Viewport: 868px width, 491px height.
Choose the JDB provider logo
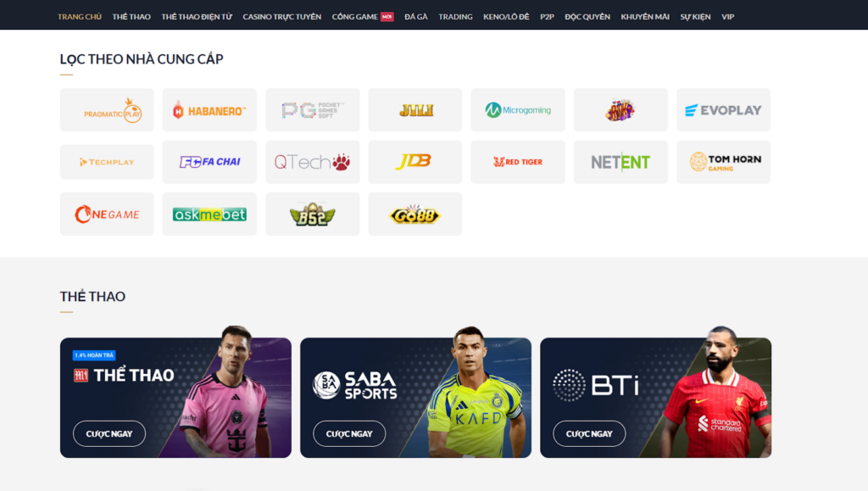415,162
